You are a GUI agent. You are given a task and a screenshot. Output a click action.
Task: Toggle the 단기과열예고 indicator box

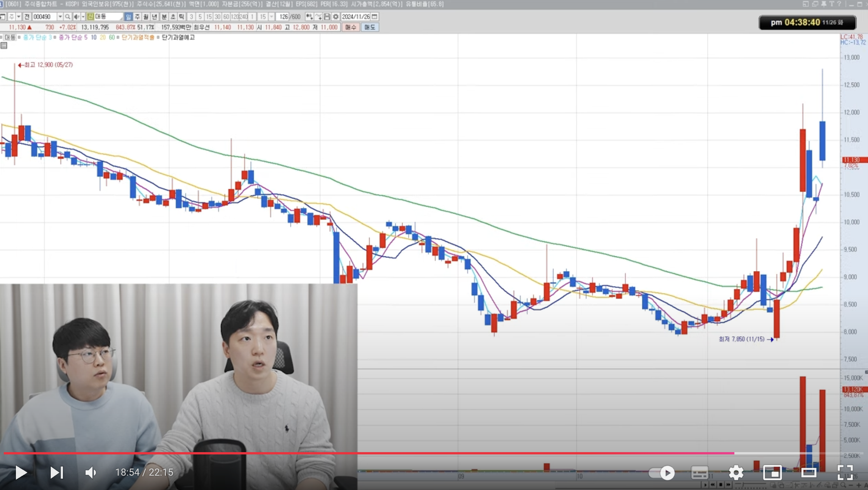(158, 37)
